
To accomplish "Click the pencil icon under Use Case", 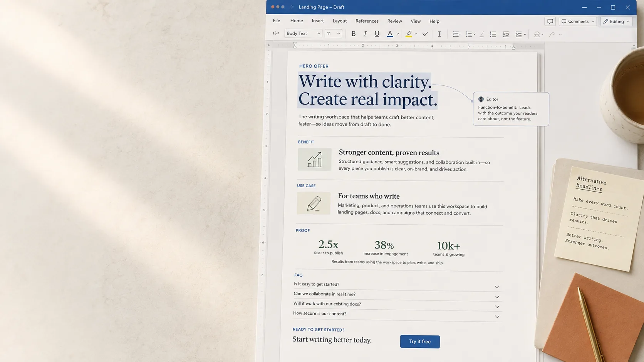I will pos(314,203).
